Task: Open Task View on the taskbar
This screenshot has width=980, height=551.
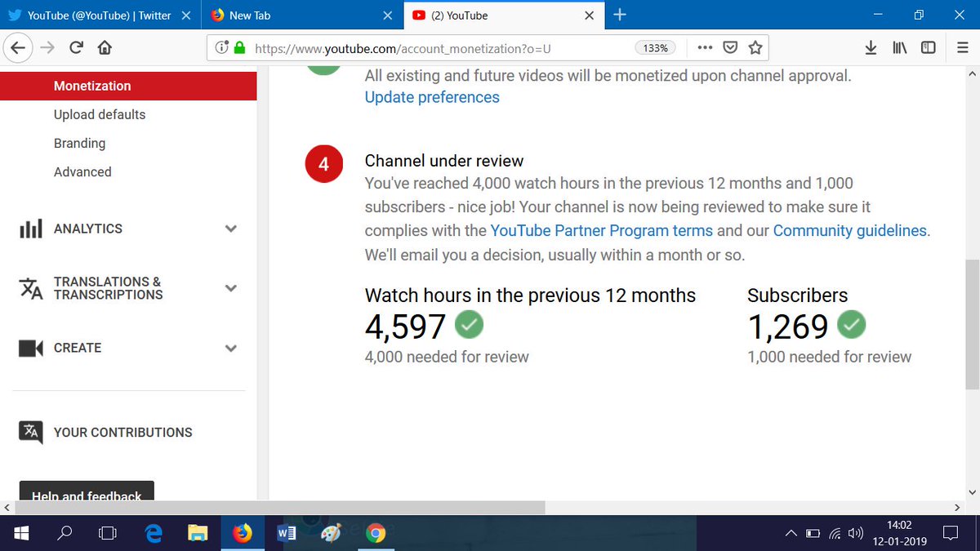Action: pos(107,534)
